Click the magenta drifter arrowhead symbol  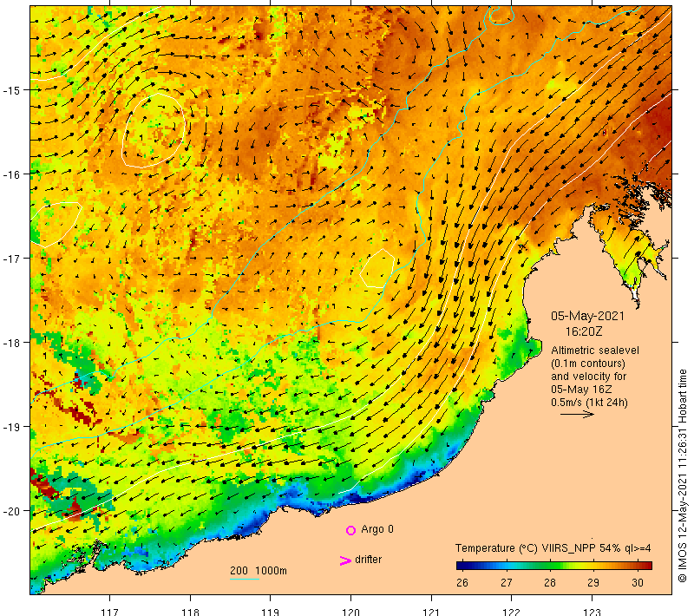[344, 560]
